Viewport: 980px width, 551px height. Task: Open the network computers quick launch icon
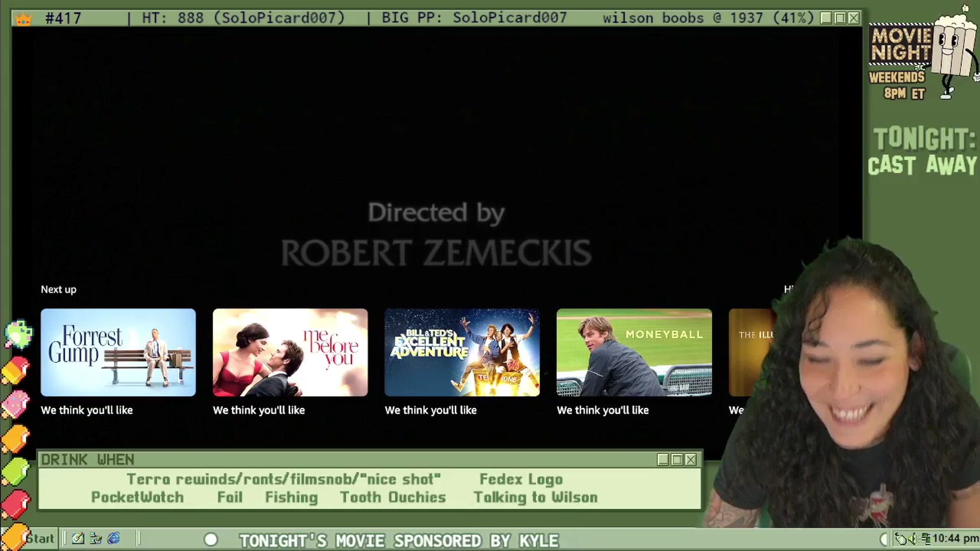pos(95,538)
